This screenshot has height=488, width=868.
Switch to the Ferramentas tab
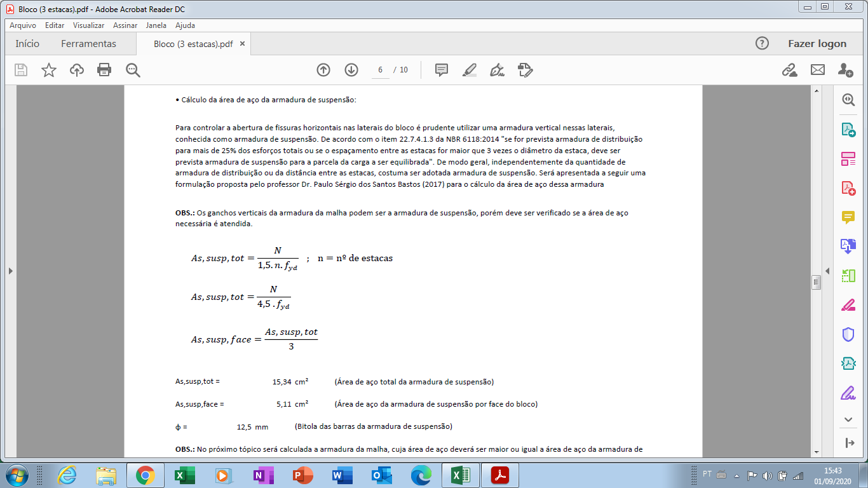[x=88, y=44]
